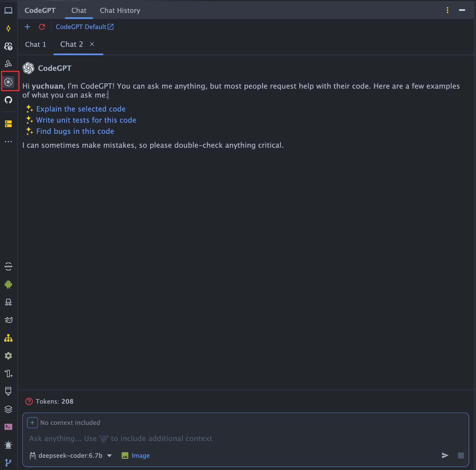This screenshot has height=470, width=476.
Task: Click the send message arrow icon
Action: (445, 456)
